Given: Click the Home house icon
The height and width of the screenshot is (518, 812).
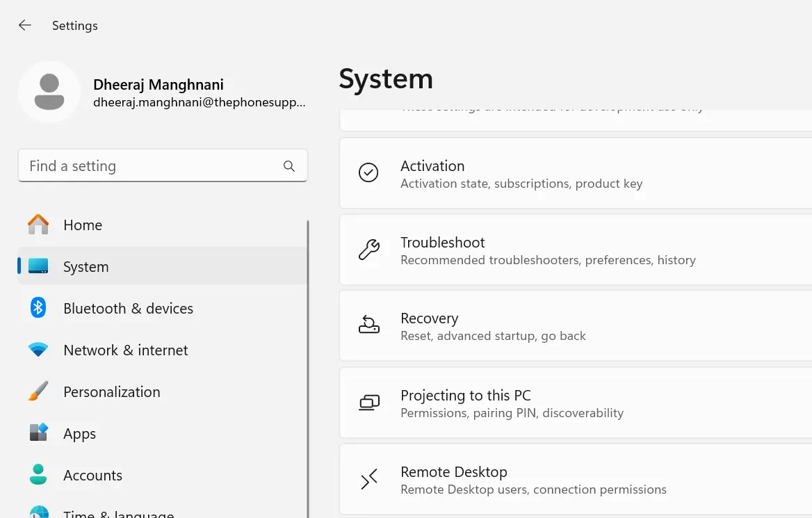Looking at the screenshot, I should click(x=38, y=225).
